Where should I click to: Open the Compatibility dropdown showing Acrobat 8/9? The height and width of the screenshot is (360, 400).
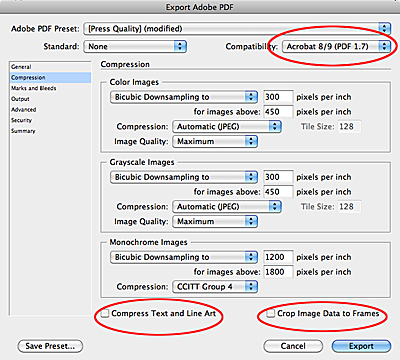[x=336, y=46]
